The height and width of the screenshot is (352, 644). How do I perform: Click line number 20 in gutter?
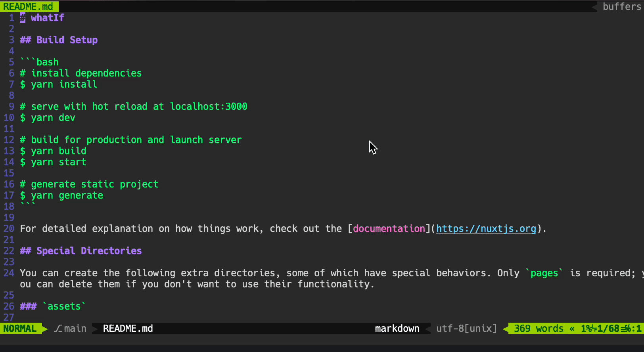pos(9,229)
